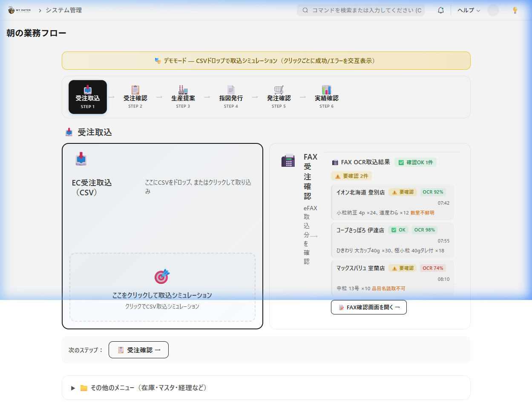Image resolution: width=532 pixels, height=417 pixels.
Task: Click the システム管理 breadcrumb link
Action: click(64, 10)
